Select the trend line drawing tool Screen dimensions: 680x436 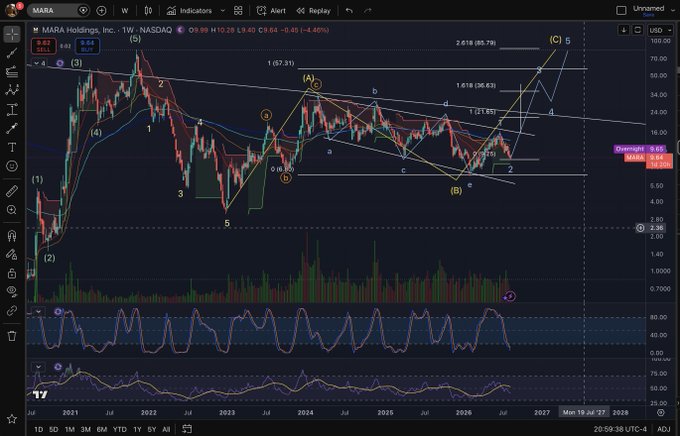[12, 53]
